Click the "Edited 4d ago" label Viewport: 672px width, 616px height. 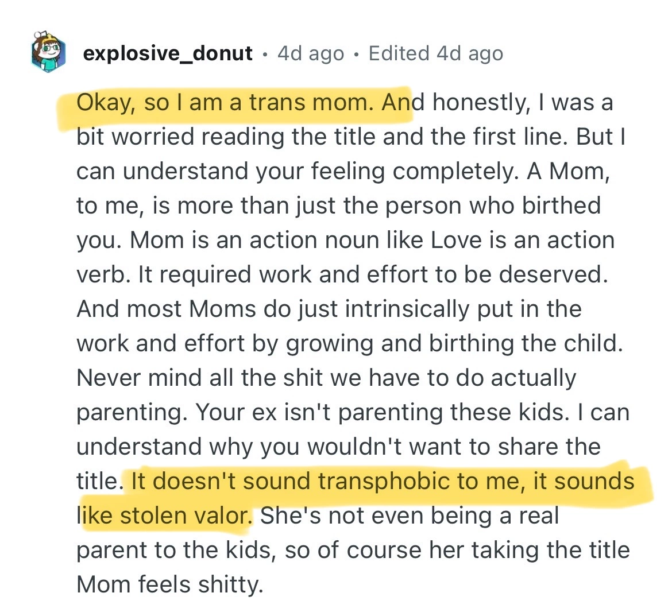coord(436,53)
